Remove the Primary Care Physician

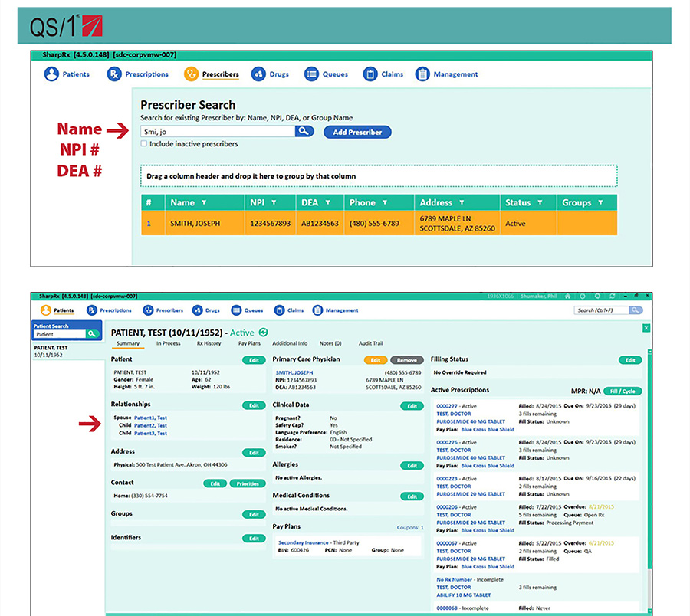[407, 360]
